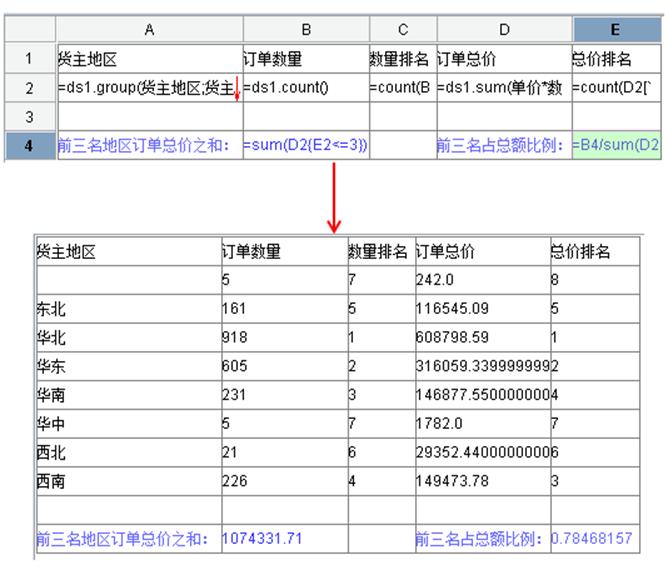The height and width of the screenshot is (570, 668).
Task: Select row header 1
Action: click(29, 58)
